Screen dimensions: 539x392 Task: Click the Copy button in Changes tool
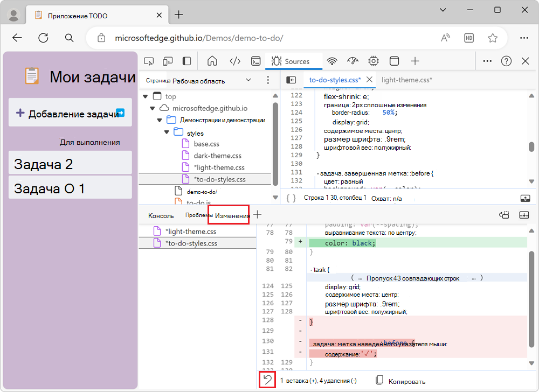[x=400, y=381]
